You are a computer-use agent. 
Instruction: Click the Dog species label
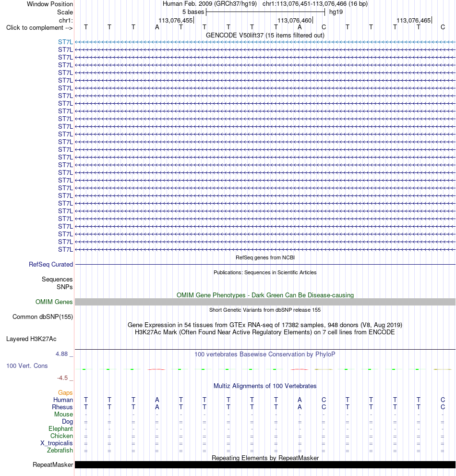(67, 422)
